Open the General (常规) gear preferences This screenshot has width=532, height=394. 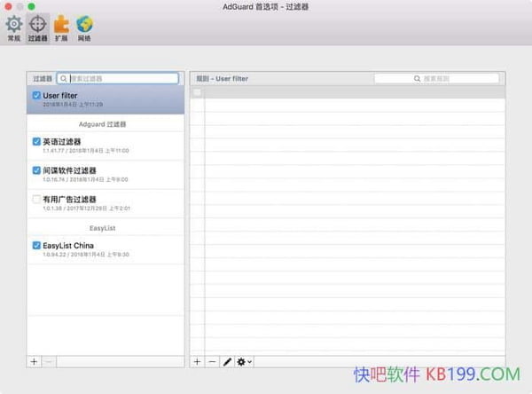pyautogui.click(x=13, y=28)
